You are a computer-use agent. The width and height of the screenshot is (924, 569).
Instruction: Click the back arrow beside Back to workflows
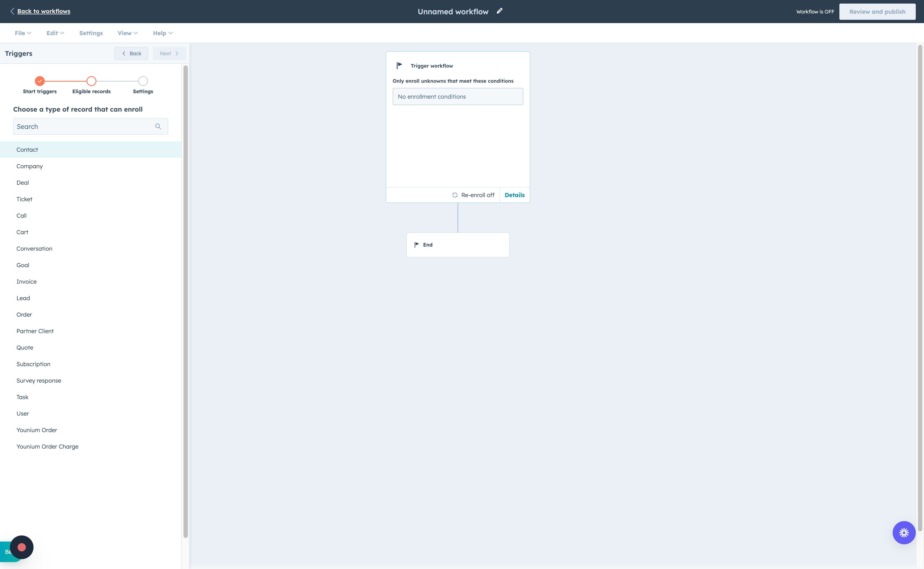pyautogui.click(x=12, y=11)
